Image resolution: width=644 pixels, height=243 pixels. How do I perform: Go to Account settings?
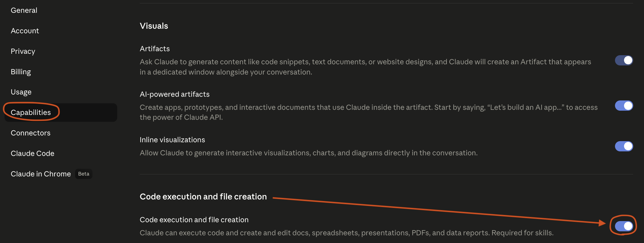25,31
